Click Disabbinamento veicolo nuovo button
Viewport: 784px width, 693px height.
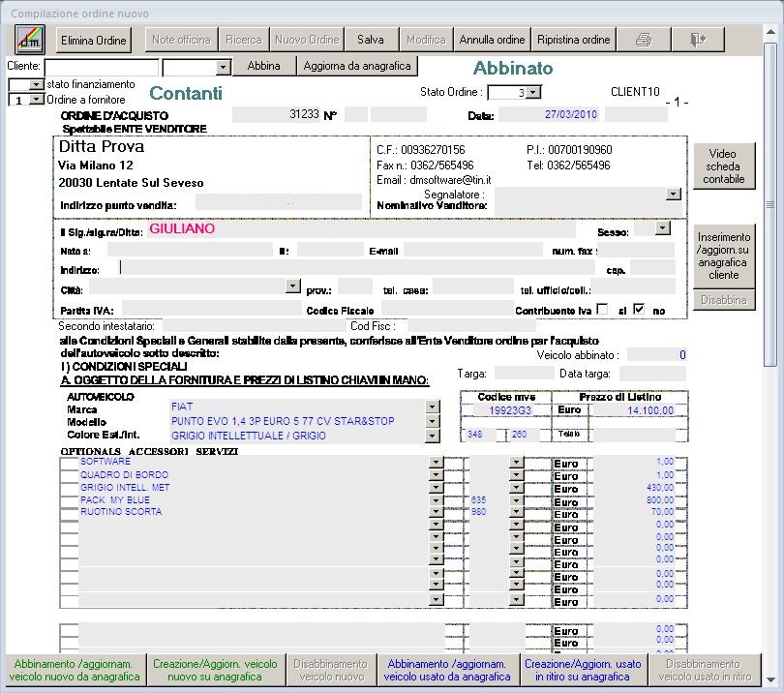coord(331,670)
